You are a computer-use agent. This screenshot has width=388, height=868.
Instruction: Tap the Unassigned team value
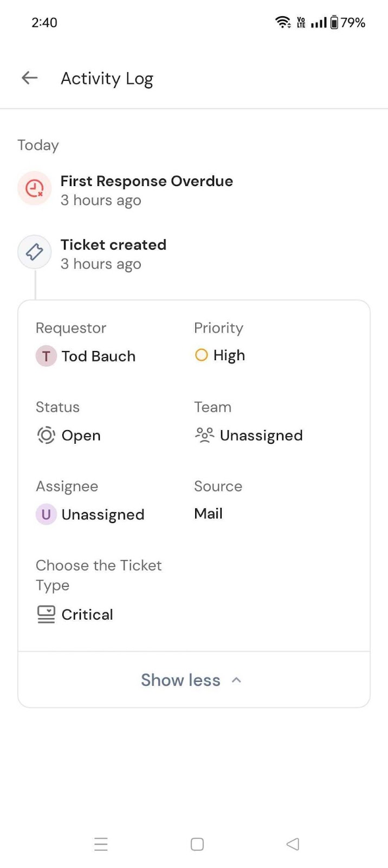(x=261, y=436)
